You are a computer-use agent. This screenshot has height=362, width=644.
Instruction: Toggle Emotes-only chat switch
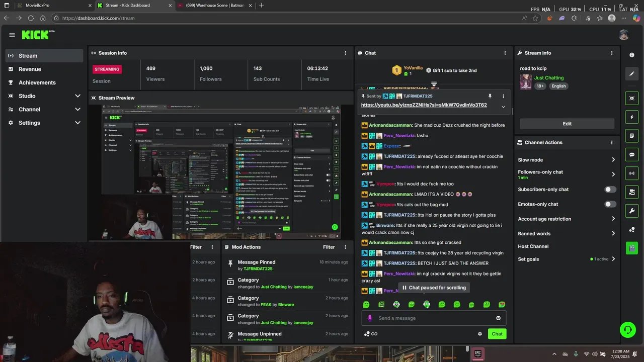(610, 204)
